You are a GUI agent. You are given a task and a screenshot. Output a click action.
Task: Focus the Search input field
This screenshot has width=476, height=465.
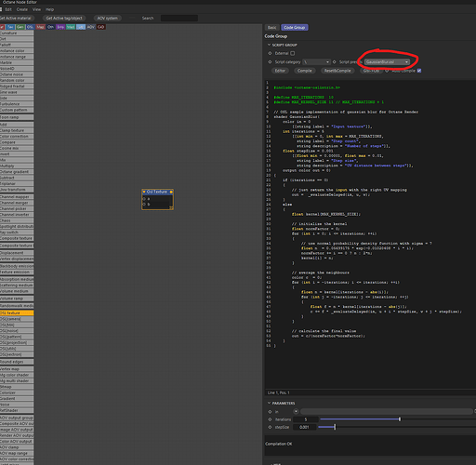point(179,18)
